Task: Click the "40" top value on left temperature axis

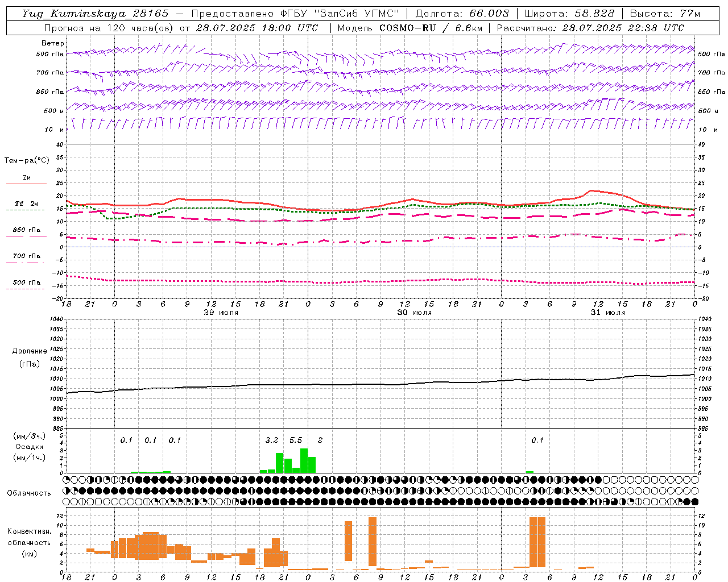Action: [x=59, y=145]
